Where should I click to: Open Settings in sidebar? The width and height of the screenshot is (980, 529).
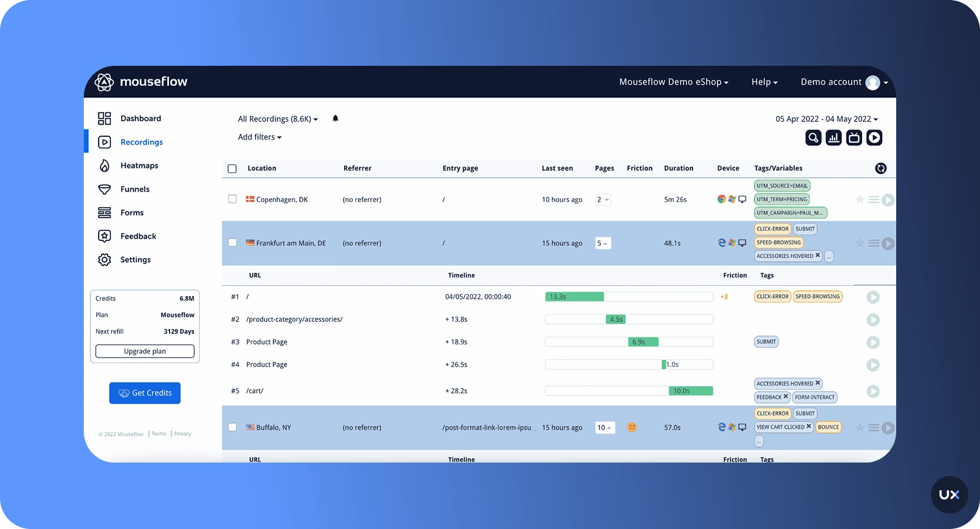click(135, 259)
